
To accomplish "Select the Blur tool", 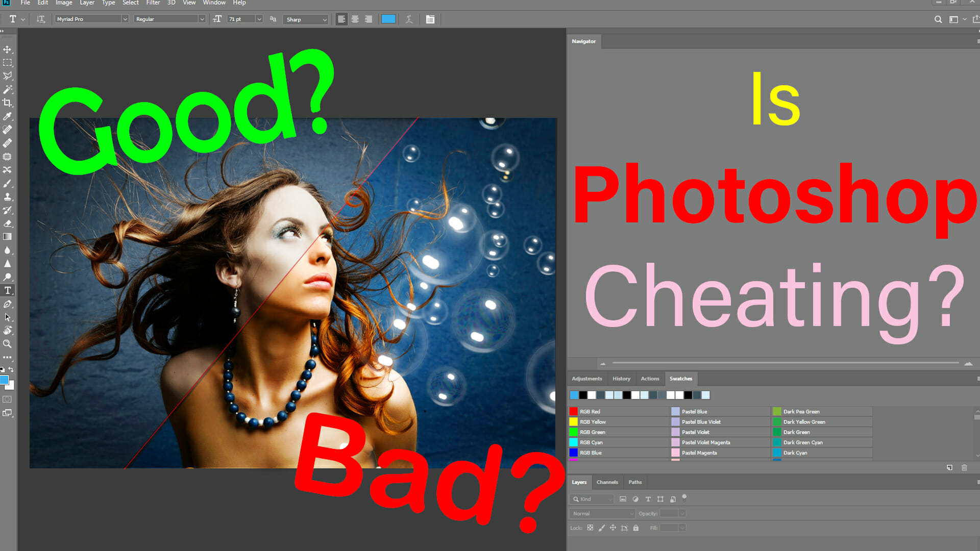I will (7, 250).
